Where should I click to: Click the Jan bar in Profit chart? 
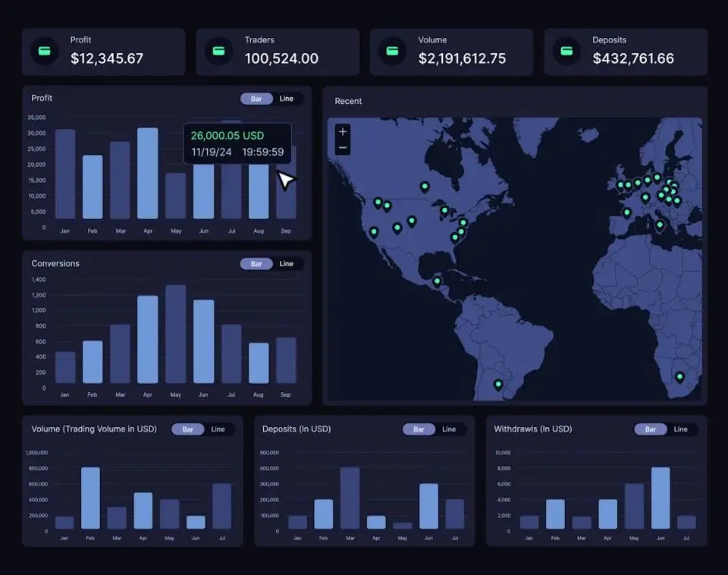tap(65, 174)
